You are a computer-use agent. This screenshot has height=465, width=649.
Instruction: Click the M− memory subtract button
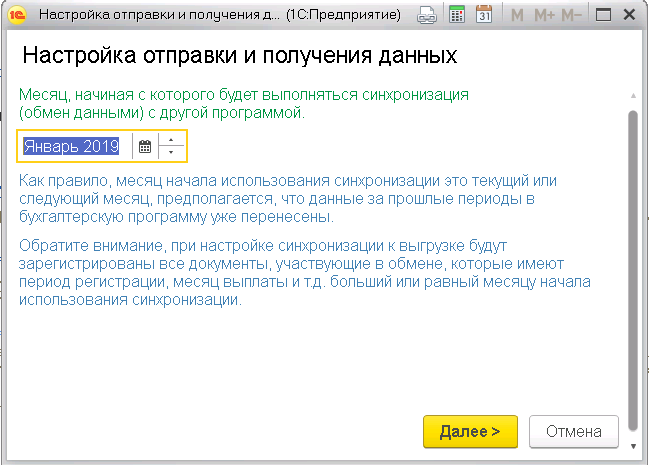572,15
